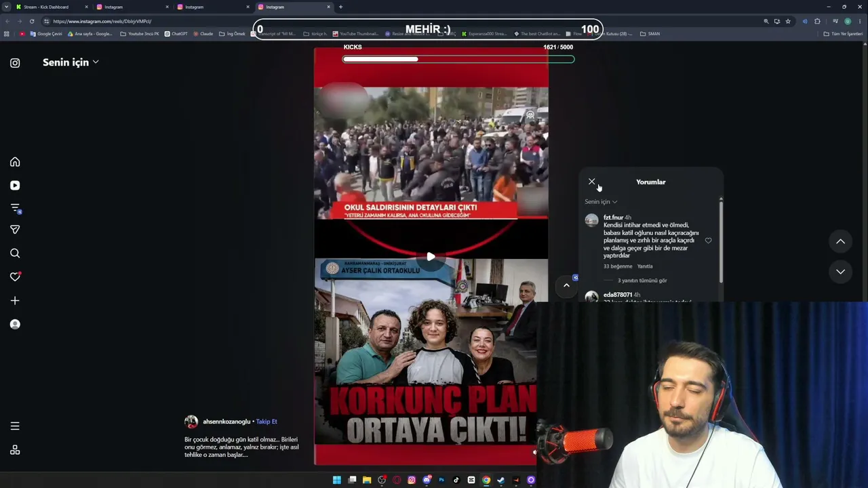Open Discord from the taskbar

coord(427,480)
